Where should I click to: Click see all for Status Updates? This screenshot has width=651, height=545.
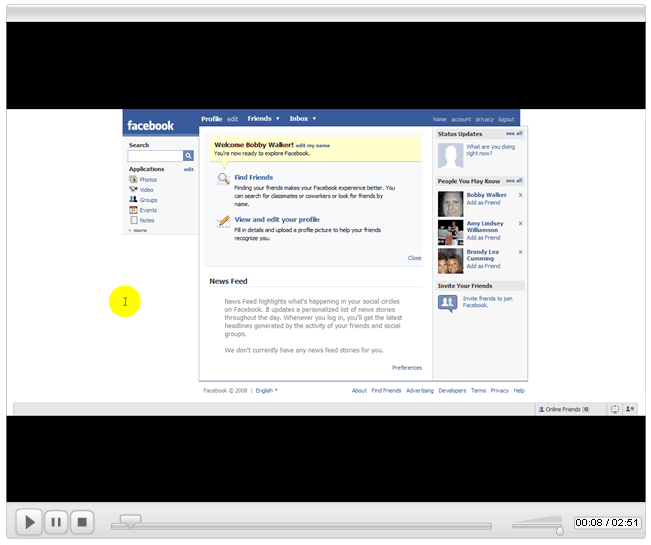coord(514,134)
